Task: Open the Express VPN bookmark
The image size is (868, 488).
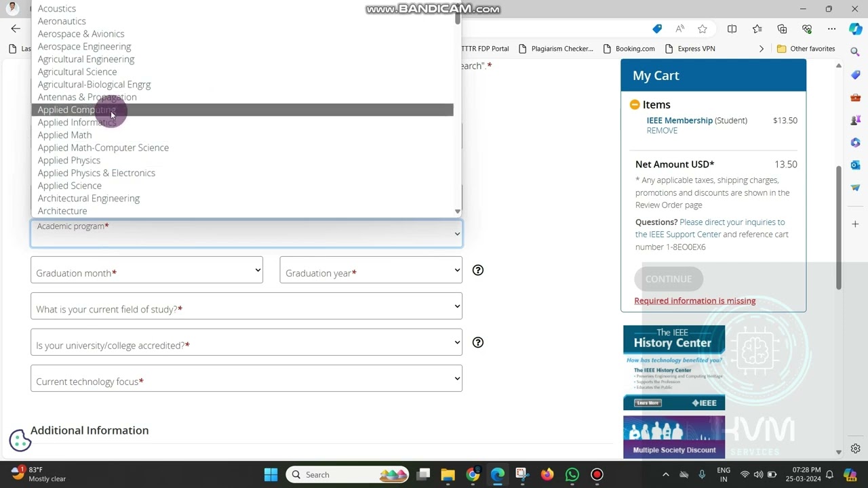Action: (x=690, y=49)
